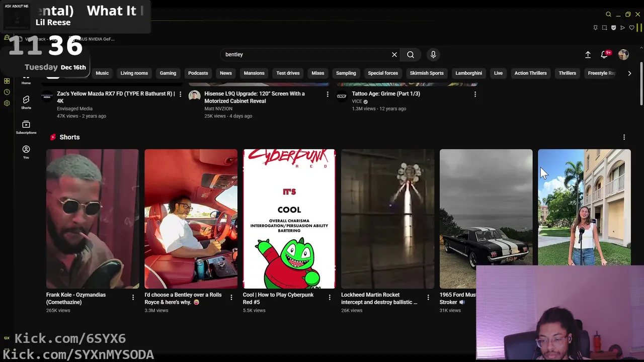This screenshot has width=644, height=362.
Task: Take a snapshot with the dashed-square icon
Action: [604, 28]
